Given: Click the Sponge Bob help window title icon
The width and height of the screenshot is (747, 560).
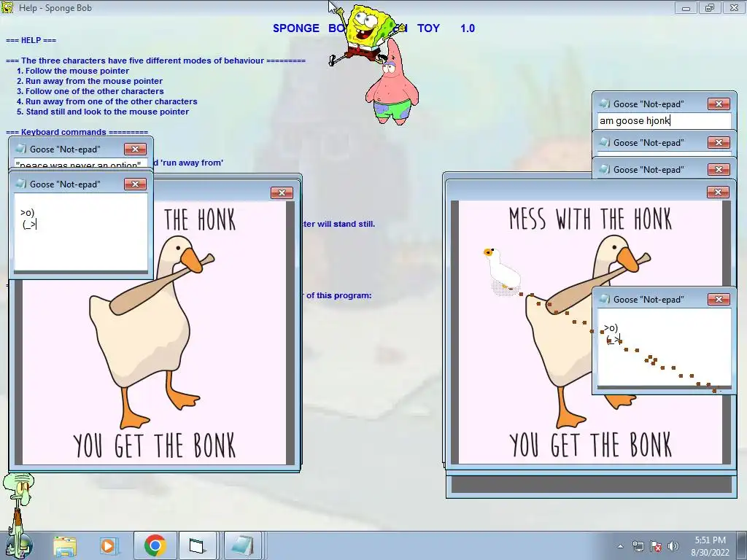Looking at the screenshot, I should pyautogui.click(x=7, y=7).
